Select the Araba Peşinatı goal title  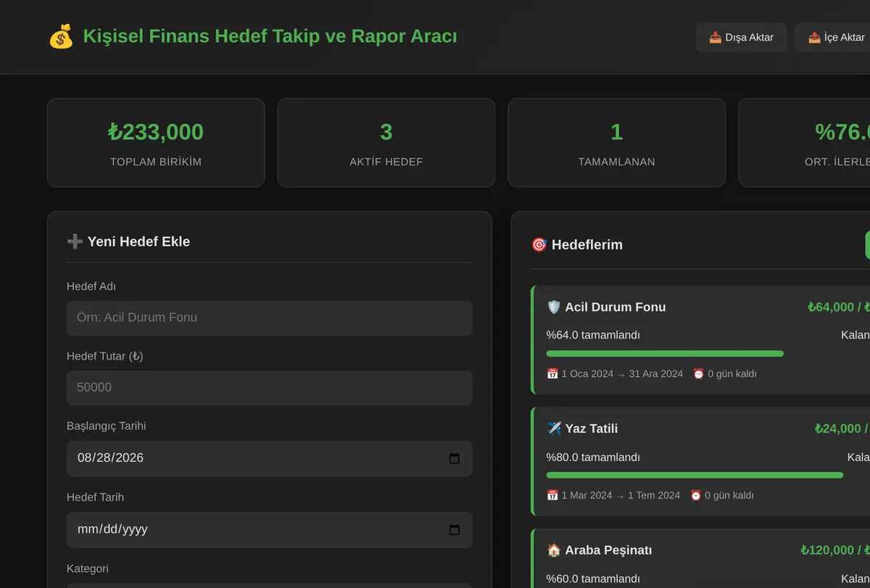[609, 550]
